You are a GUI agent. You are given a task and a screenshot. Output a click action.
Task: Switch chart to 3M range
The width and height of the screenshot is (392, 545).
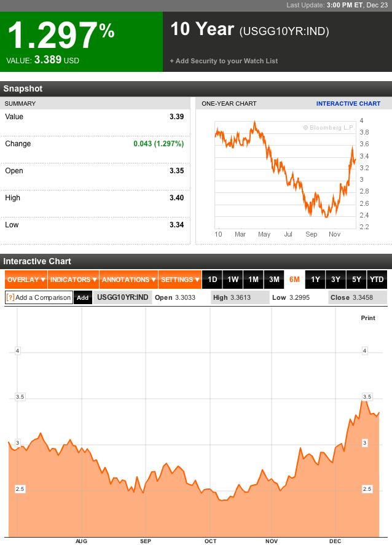(x=274, y=280)
